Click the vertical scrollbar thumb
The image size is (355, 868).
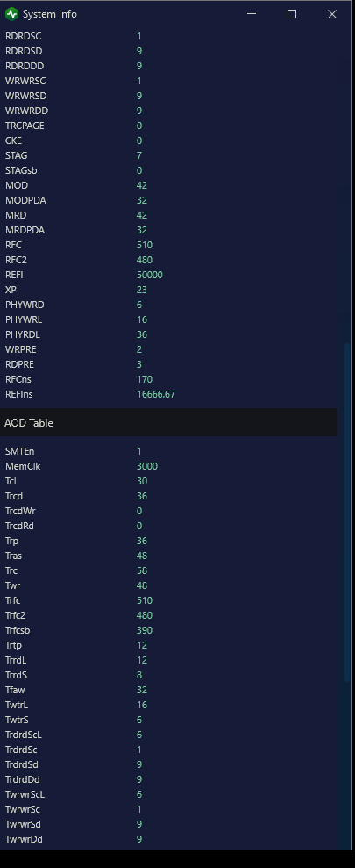[x=347, y=512]
